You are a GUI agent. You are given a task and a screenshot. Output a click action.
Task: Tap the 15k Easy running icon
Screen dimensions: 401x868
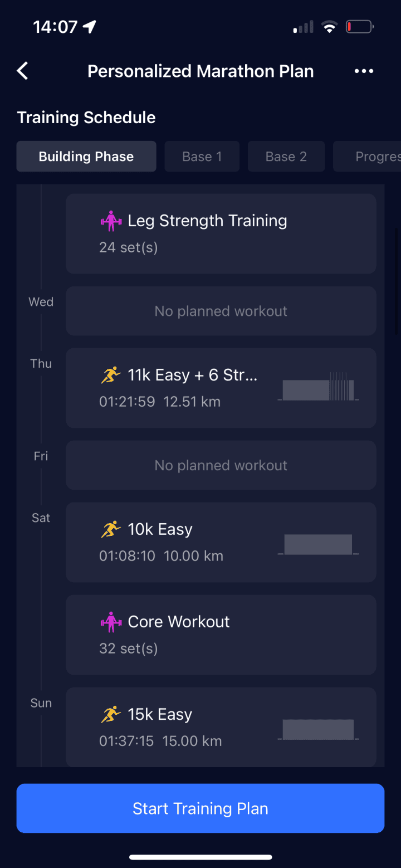point(111,714)
